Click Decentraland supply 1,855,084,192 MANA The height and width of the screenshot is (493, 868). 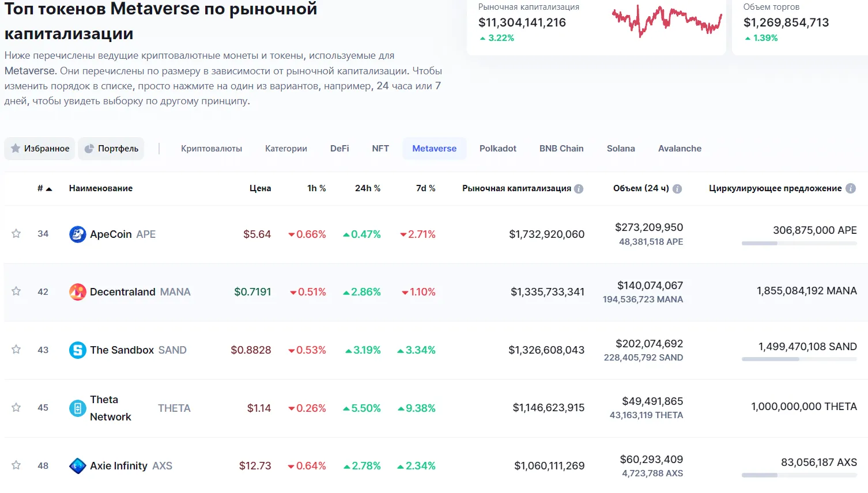(x=807, y=291)
